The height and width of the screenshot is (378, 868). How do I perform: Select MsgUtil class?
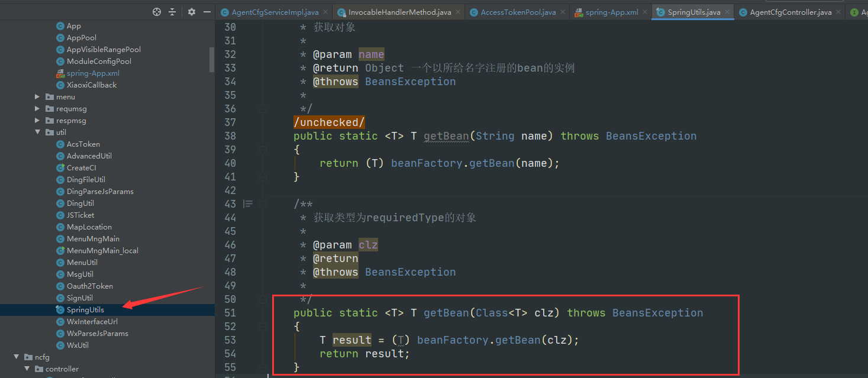(80, 274)
